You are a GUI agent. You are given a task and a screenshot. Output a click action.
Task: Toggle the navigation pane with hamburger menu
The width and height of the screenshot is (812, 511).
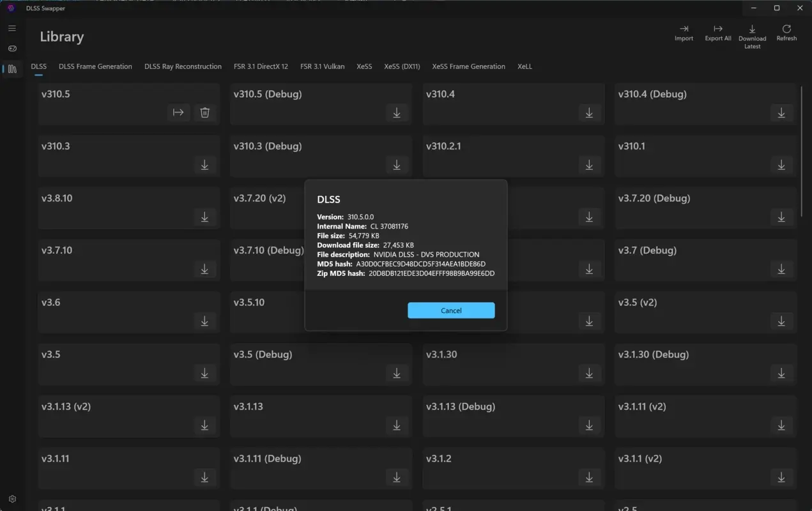[x=11, y=28]
